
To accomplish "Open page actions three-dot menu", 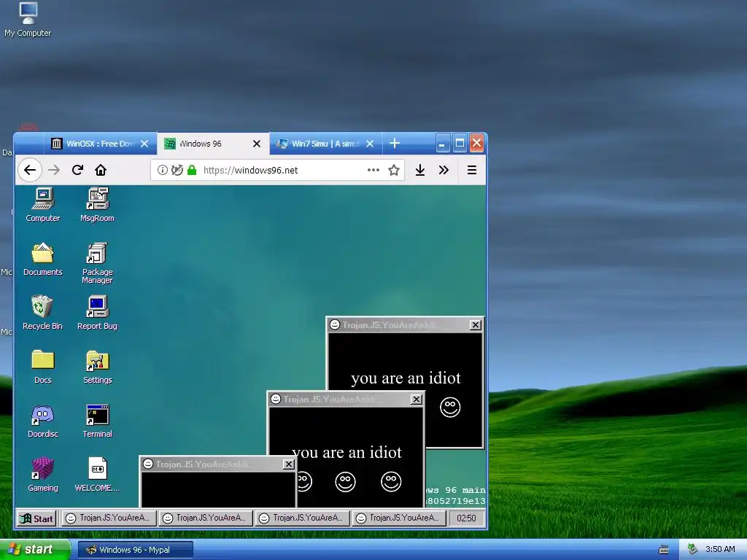I will [373, 170].
